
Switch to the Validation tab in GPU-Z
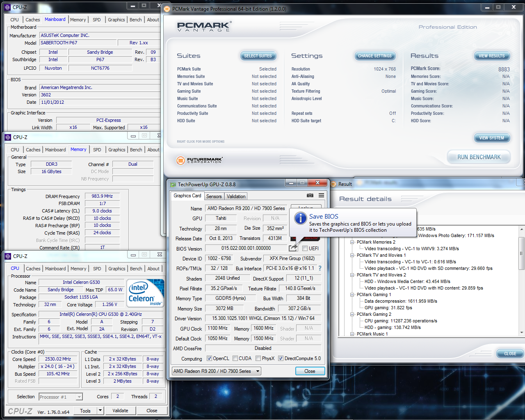(236, 196)
